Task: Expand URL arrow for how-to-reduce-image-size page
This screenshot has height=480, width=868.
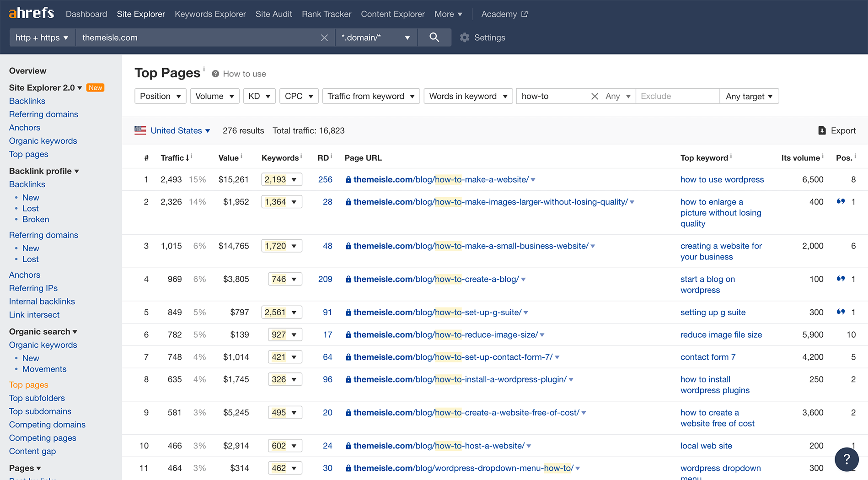Action: click(542, 335)
